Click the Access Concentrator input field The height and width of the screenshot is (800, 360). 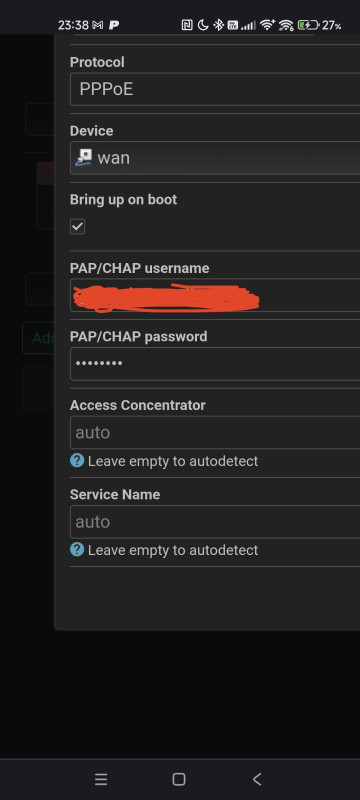click(x=215, y=433)
